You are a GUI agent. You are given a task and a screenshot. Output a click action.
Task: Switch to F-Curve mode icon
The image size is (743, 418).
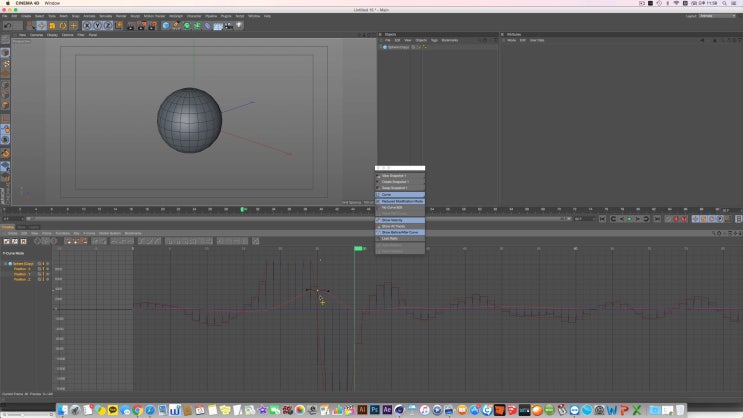15,241
